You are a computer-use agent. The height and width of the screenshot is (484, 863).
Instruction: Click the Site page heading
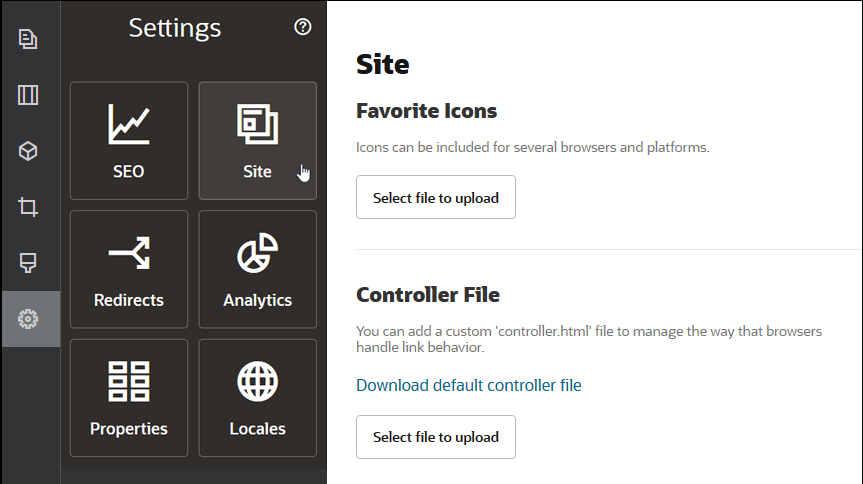[x=382, y=64]
